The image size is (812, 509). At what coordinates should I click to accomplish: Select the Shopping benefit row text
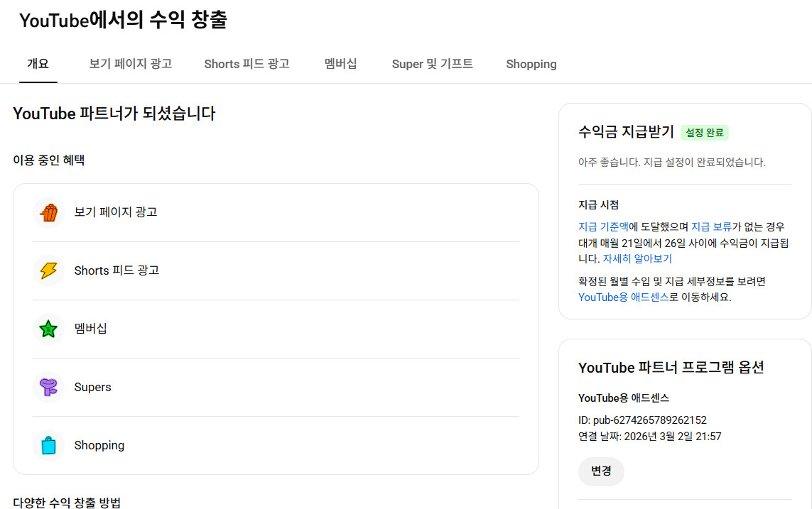99,445
